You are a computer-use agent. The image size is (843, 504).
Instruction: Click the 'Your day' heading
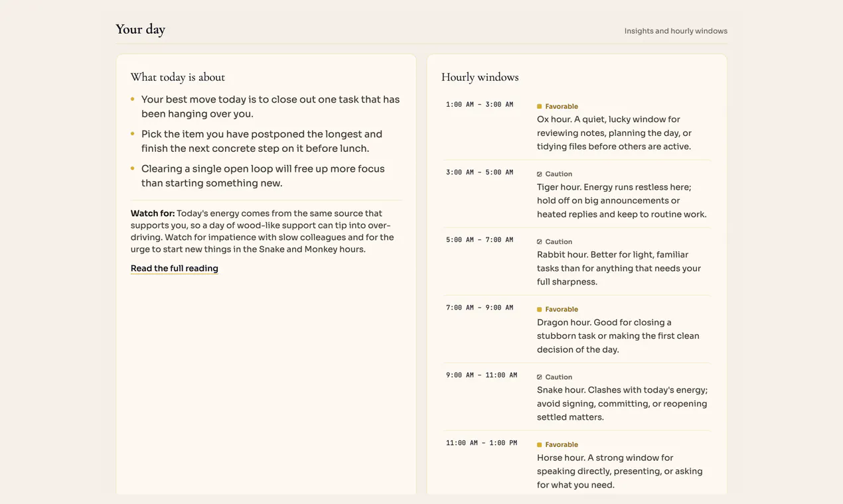tap(140, 29)
